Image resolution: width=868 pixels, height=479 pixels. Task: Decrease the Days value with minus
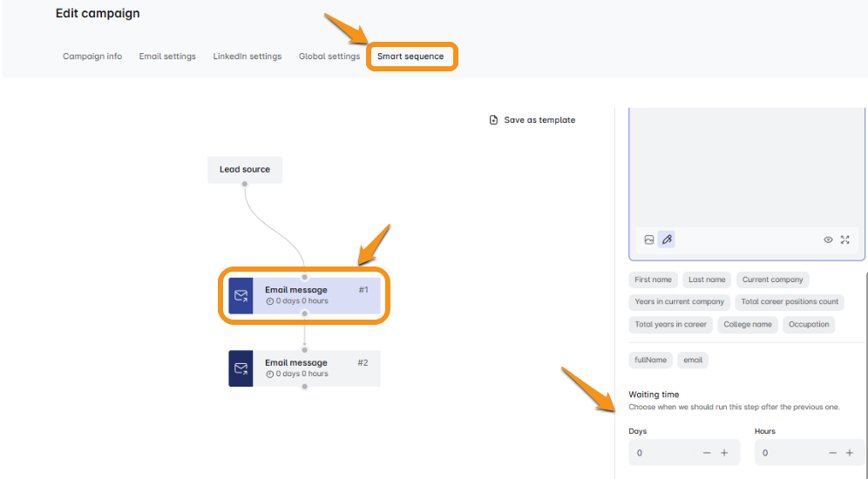click(707, 453)
